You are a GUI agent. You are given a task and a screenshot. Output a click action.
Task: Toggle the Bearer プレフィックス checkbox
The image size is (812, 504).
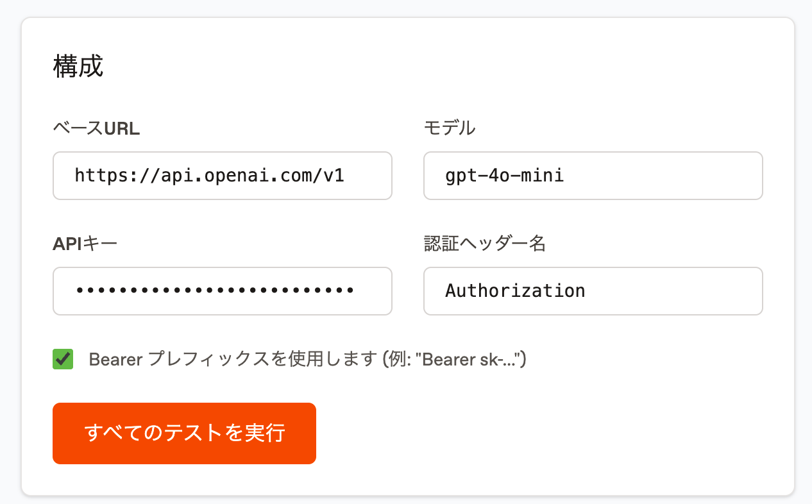63,359
